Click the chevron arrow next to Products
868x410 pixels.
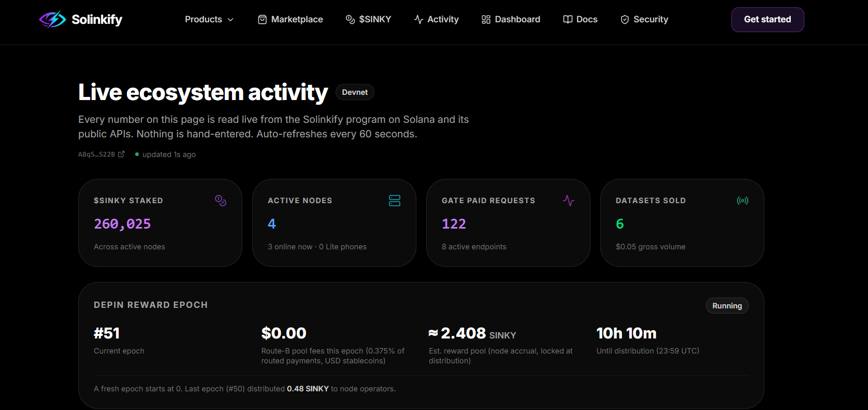click(x=230, y=20)
